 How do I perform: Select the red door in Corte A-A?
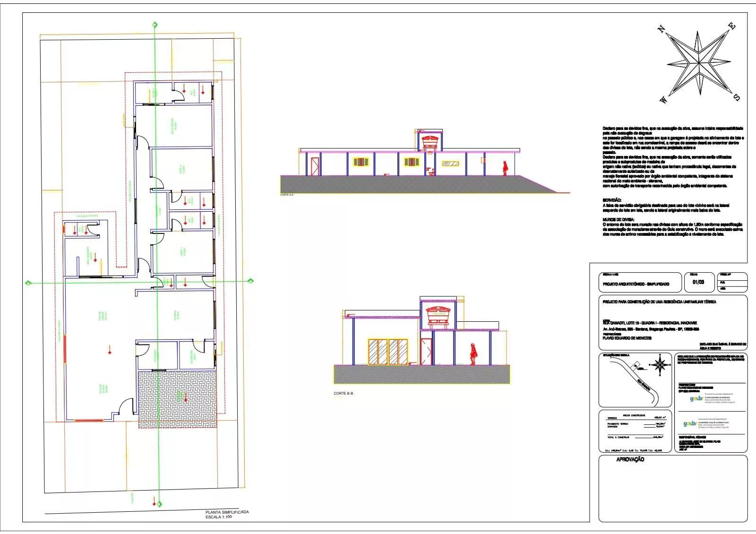(315, 166)
